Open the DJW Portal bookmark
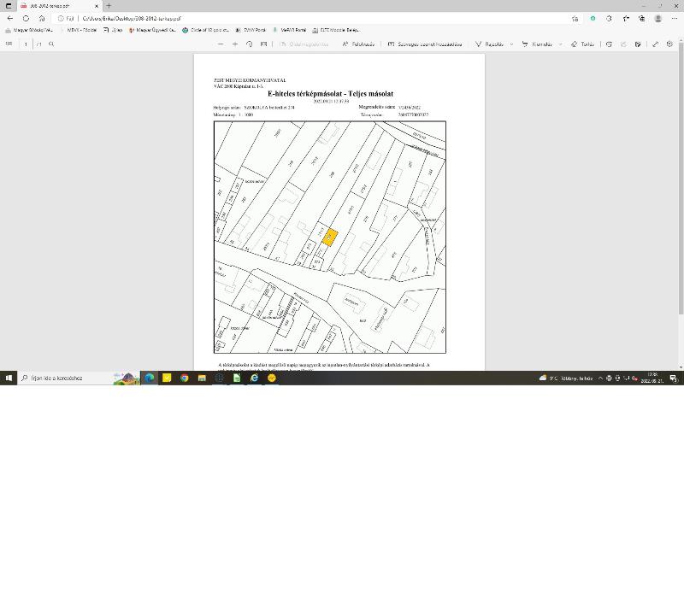Screen dimensions: 684x616 coord(251,30)
